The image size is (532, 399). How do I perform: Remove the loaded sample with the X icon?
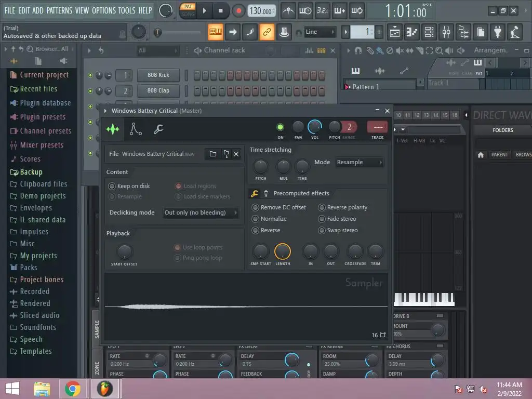[236, 154]
